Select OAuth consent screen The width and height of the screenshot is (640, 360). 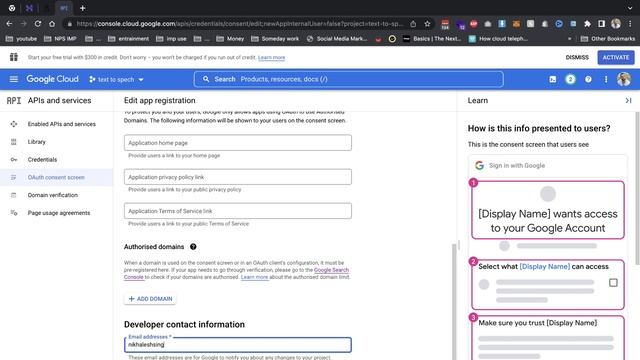coord(56,177)
